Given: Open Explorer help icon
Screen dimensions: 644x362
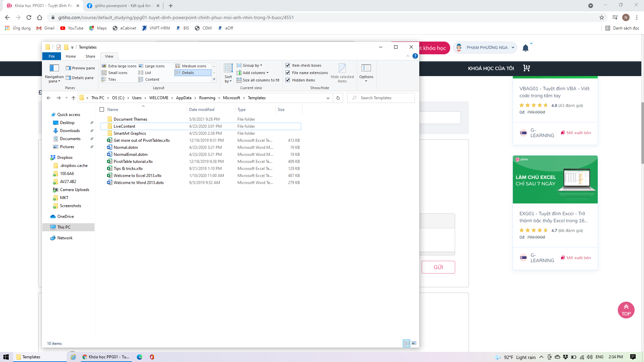Looking at the screenshot, I should pyautogui.click(x=415, y=56).
